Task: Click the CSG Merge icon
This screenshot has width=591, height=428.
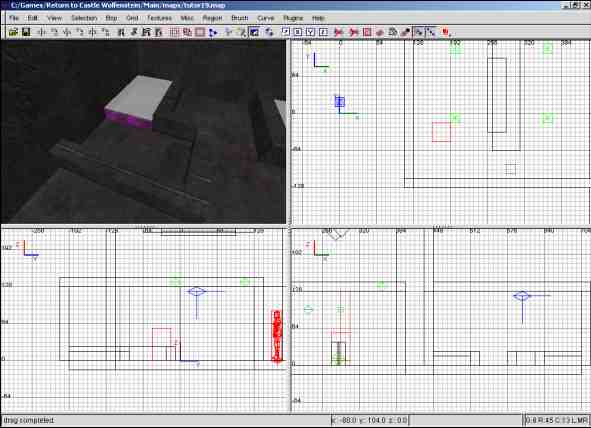Action: 187,32
